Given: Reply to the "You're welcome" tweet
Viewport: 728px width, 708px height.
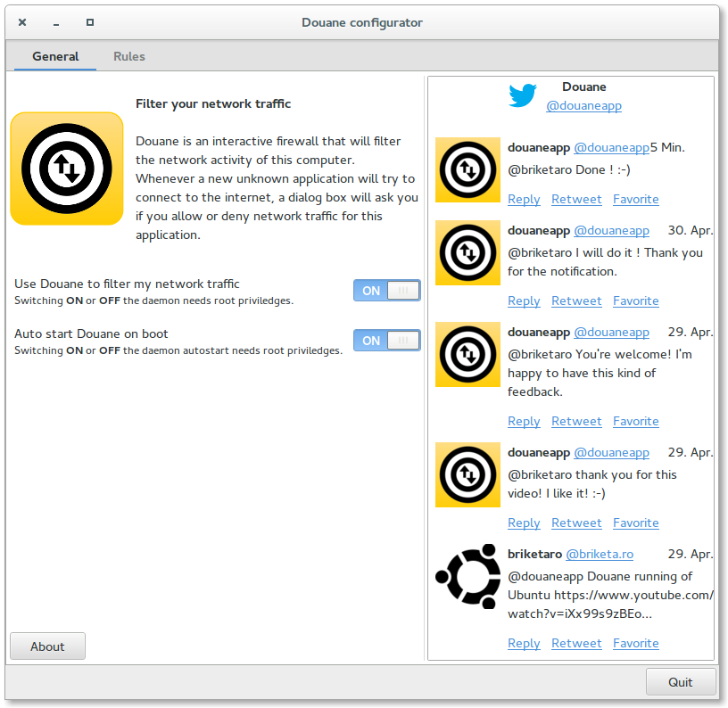Looking at the screenshot, I should click(524, 421).
